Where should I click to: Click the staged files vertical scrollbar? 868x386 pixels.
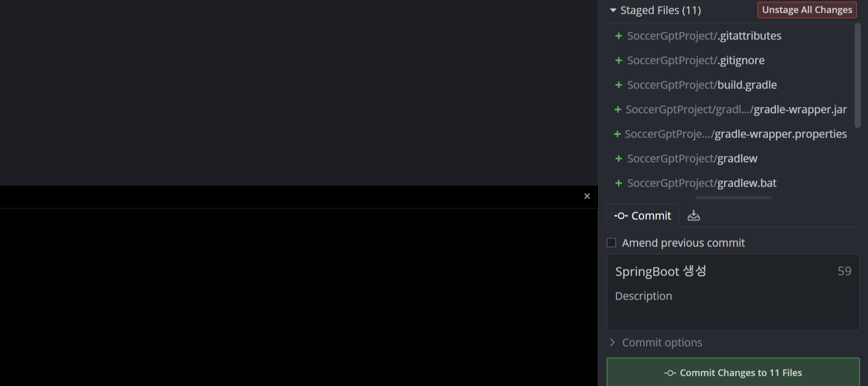pos(858,75)
